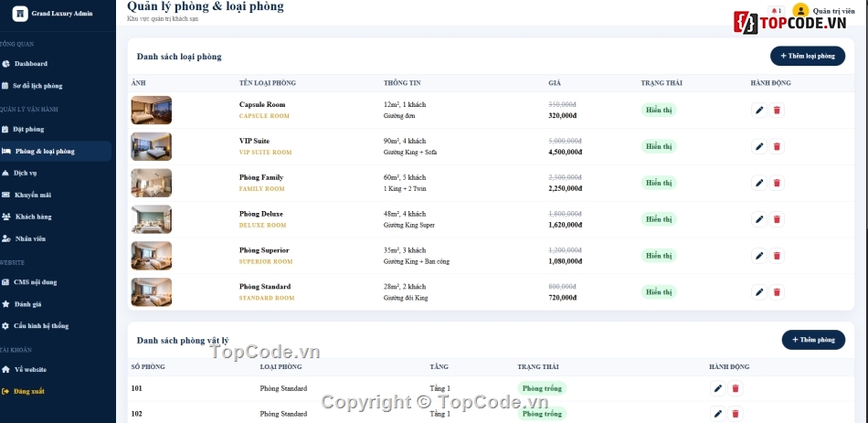Image resolution: width=868 pixels, height=423 pixels.
Task: Edit the Phòng Deluxe room type
Action: pos(759,219)
